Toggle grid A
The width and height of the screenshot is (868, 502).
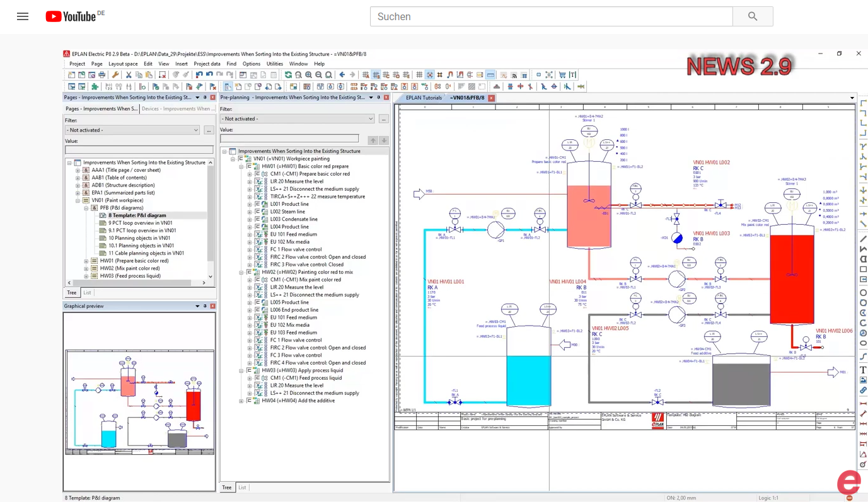[x=366, y=75]
